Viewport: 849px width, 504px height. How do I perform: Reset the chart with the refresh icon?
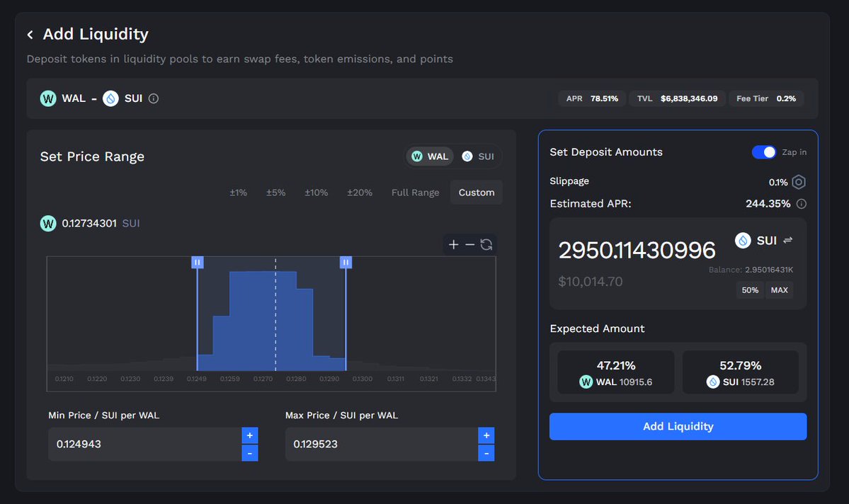pyautogui.click(x=486, y=245)
